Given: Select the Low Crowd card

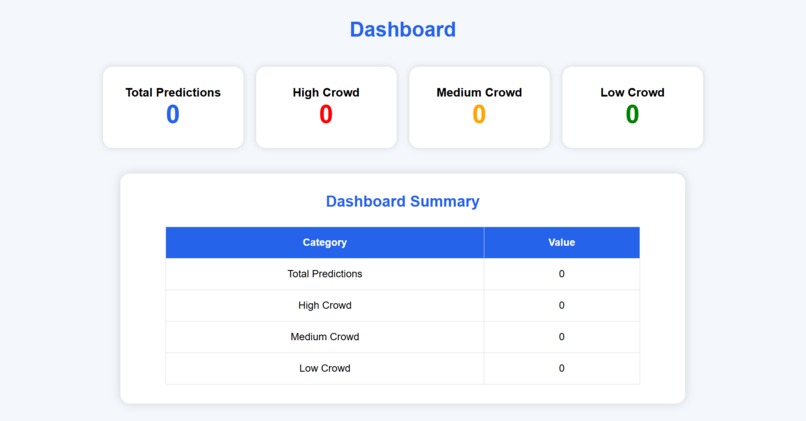Looking at the screenshot, I should (x=633, y=107).
